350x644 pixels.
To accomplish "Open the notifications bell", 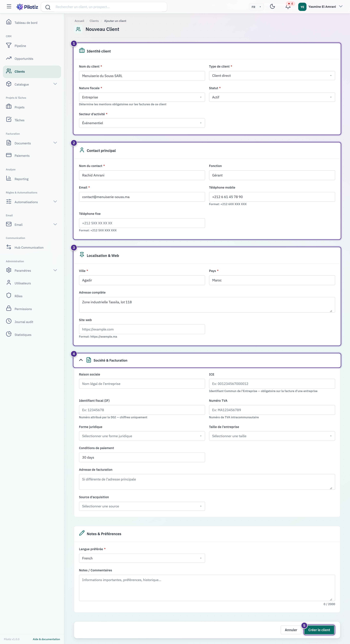I will click(288, 7).
